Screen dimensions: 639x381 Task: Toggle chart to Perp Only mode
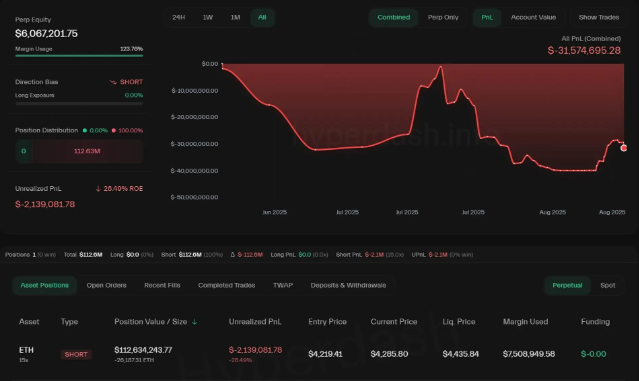point(443,18)
